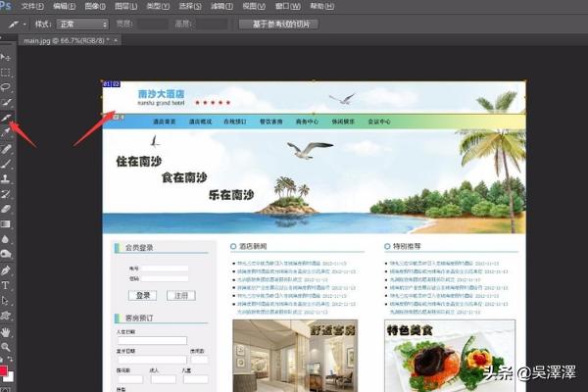The height and width of the screenshot is (392, 588).
Task: Select the Lasso tool
Action: coord(6,87)
